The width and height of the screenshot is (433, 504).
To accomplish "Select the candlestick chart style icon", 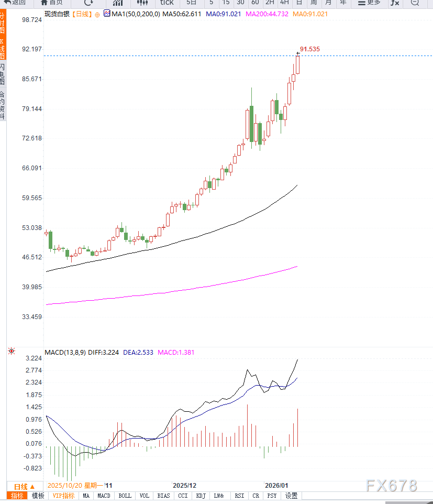I will (142, 3).
